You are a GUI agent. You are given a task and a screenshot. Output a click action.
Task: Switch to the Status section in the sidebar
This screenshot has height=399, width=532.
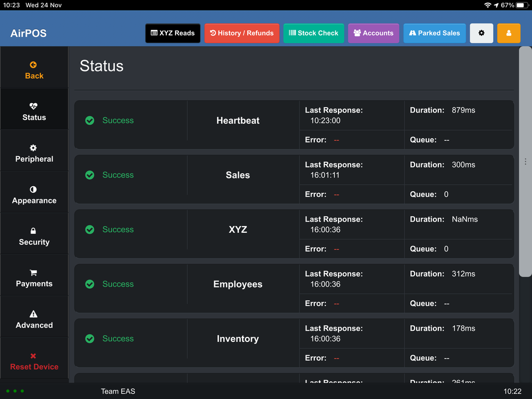(x=34, y=109)
